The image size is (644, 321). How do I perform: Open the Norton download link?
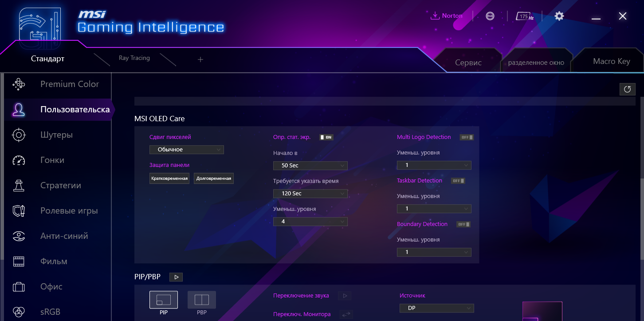(447, 16)
